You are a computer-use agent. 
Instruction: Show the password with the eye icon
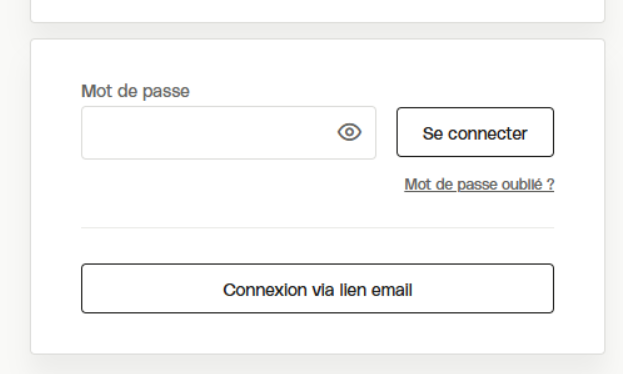(x=349, y=132)
